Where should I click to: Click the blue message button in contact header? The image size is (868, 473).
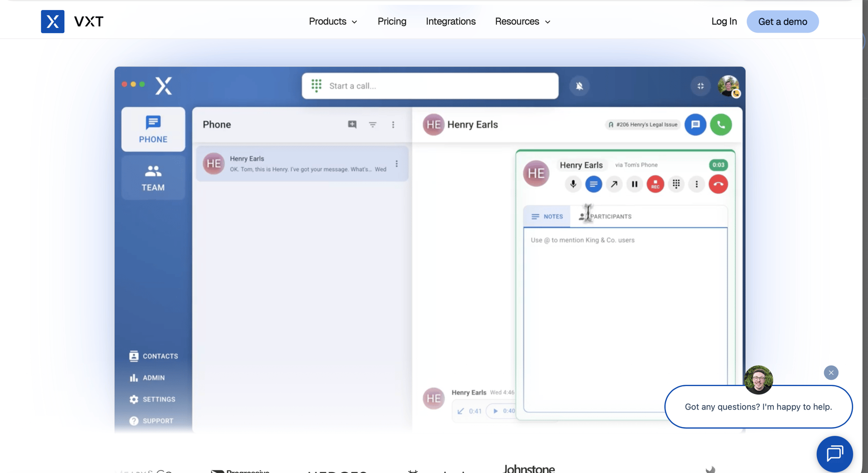[x=695, y=125]
